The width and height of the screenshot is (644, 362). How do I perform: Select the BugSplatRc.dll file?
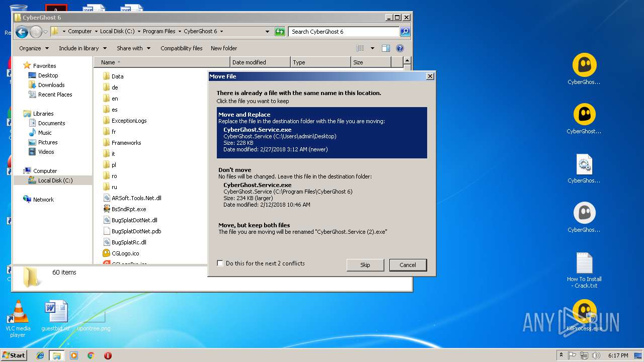(124, 242)
